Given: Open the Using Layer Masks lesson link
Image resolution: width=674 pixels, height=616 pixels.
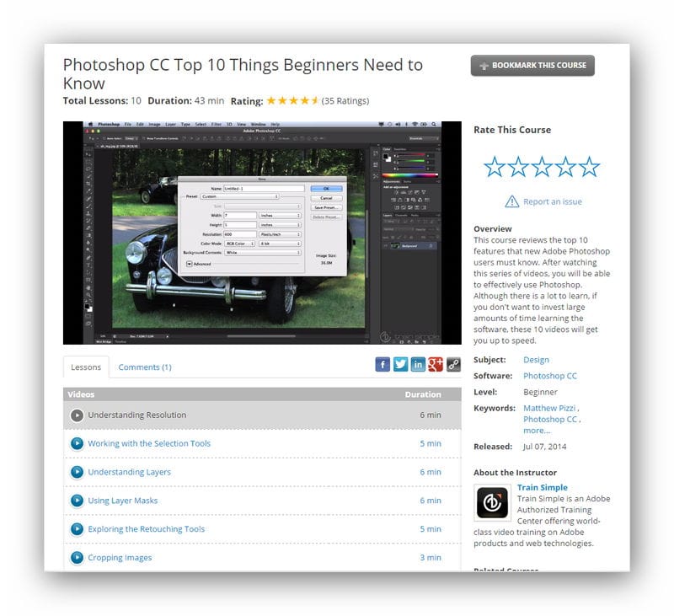Looking at the screenshot, I should [122, 501].
